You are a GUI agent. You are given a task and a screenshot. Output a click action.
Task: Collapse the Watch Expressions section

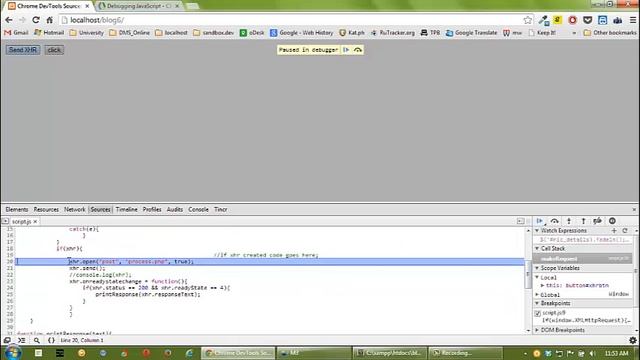click(x=537, y=231)
